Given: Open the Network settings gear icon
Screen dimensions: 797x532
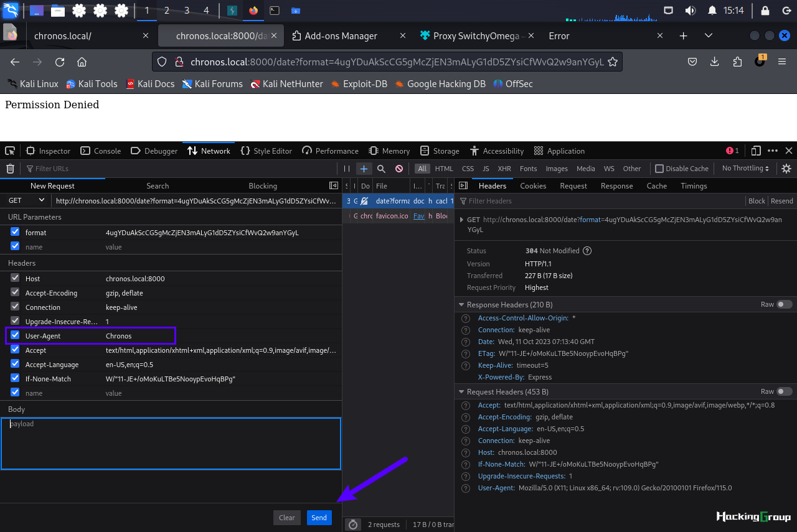Looking at the screenshot, I should click(786, 169).
